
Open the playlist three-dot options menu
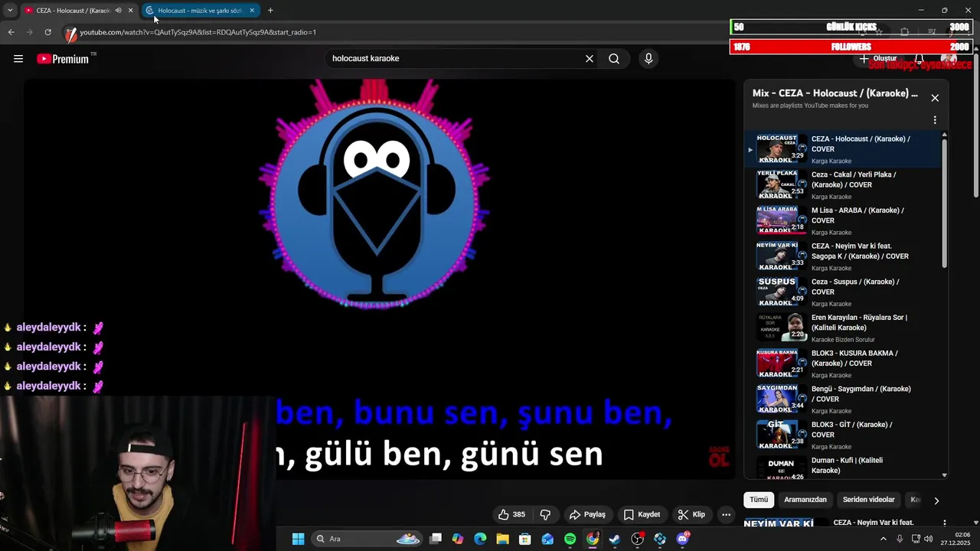(935, 120)
